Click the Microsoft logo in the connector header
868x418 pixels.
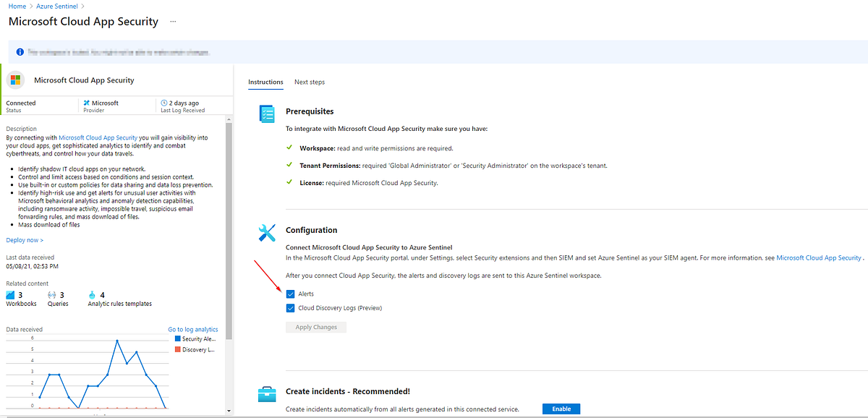click(16, 80)
